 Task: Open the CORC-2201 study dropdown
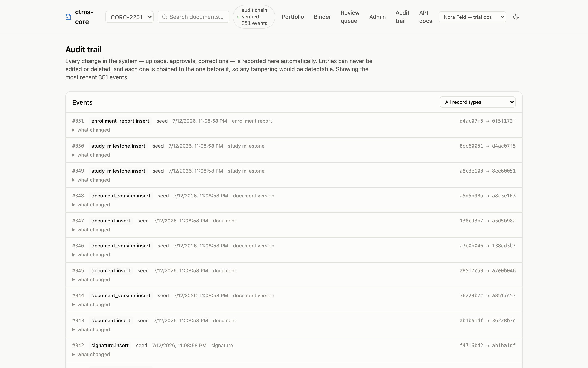(x=129, y=17)
